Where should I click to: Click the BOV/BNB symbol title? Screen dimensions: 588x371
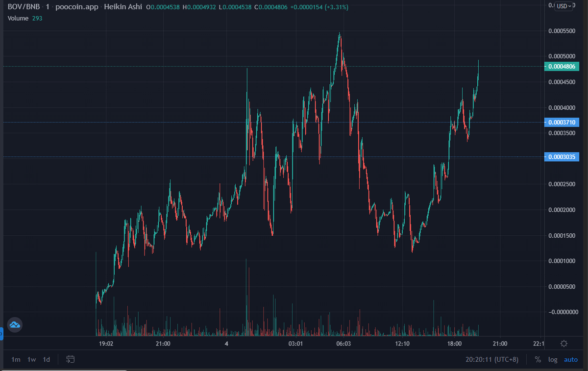(24, 7)
